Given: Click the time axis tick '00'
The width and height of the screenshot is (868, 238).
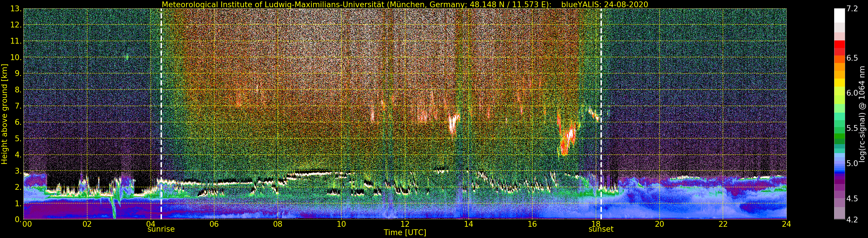Looking at the screenshot, I should (x=27, y=224).
